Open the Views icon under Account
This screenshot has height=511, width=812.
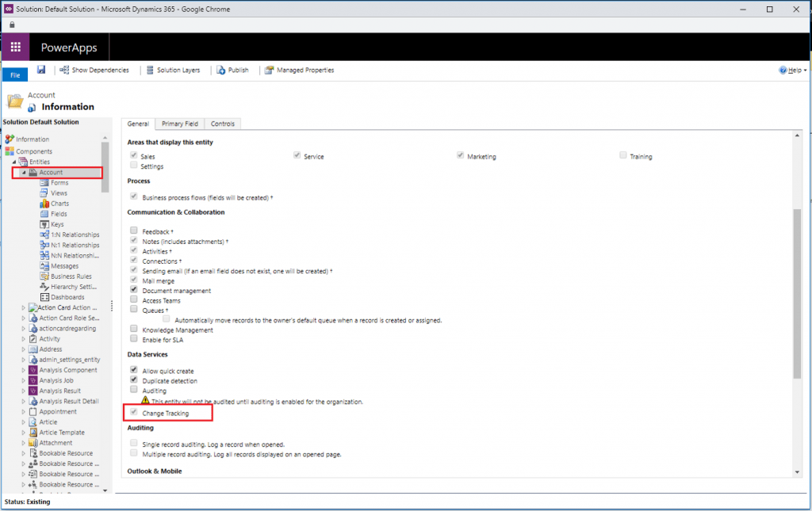44,193
